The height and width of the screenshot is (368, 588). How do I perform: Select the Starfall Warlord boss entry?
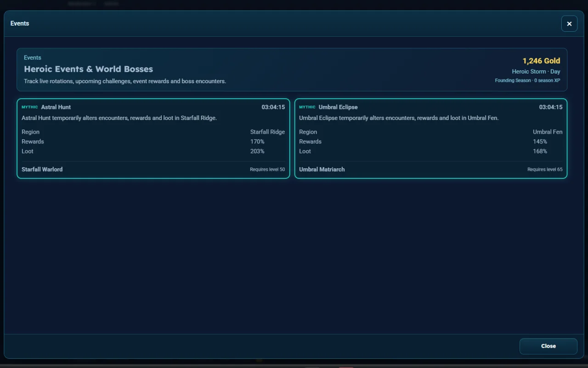pos(42,170)
